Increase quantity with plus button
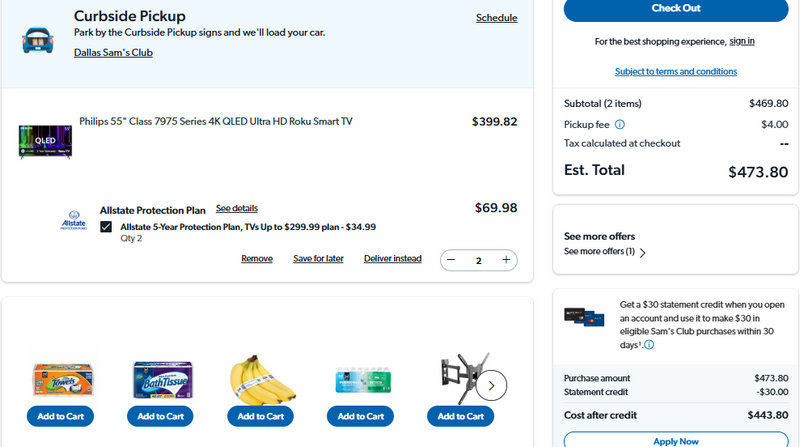 506,260
